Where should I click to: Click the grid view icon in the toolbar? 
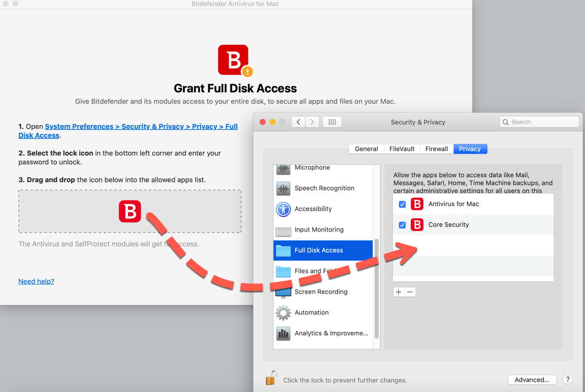coord(332,121)
